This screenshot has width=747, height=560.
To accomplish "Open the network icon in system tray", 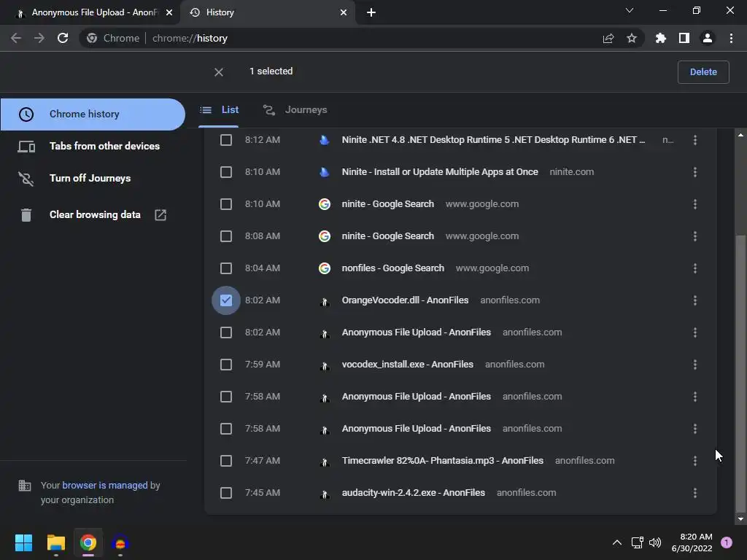I will point(637,542).
